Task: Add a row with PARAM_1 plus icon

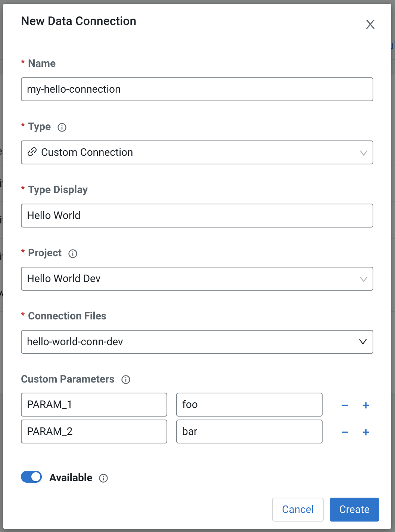Action: tap(366, 405)
